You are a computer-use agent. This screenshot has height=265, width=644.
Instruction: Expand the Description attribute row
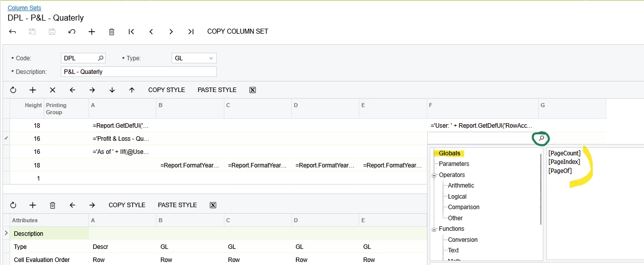click(x=6, y=233)
